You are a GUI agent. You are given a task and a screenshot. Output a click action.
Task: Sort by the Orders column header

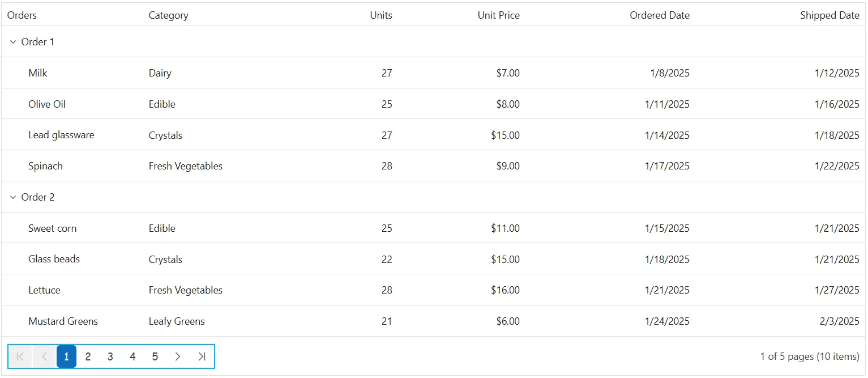(22, 15)
